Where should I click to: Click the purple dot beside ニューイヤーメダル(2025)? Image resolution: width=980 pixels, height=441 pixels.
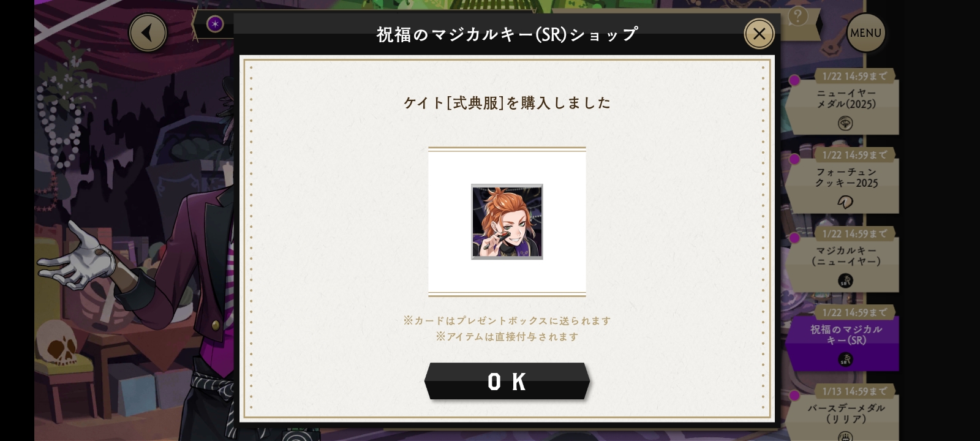[x=794, y=80]
